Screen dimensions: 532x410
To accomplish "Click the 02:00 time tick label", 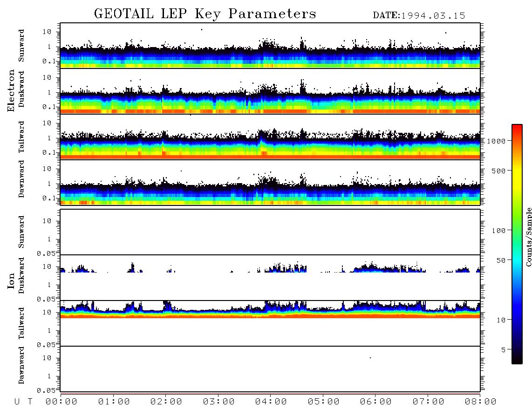I will [x=166, y=402].
